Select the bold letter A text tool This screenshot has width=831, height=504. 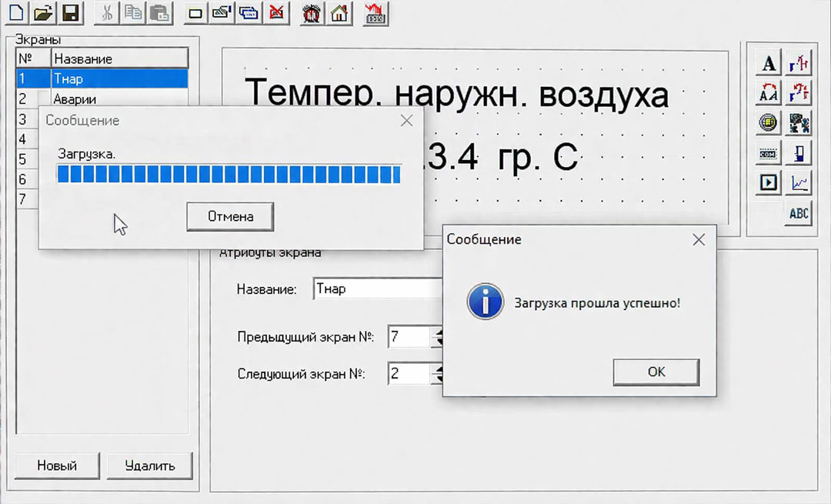[769, 64]
